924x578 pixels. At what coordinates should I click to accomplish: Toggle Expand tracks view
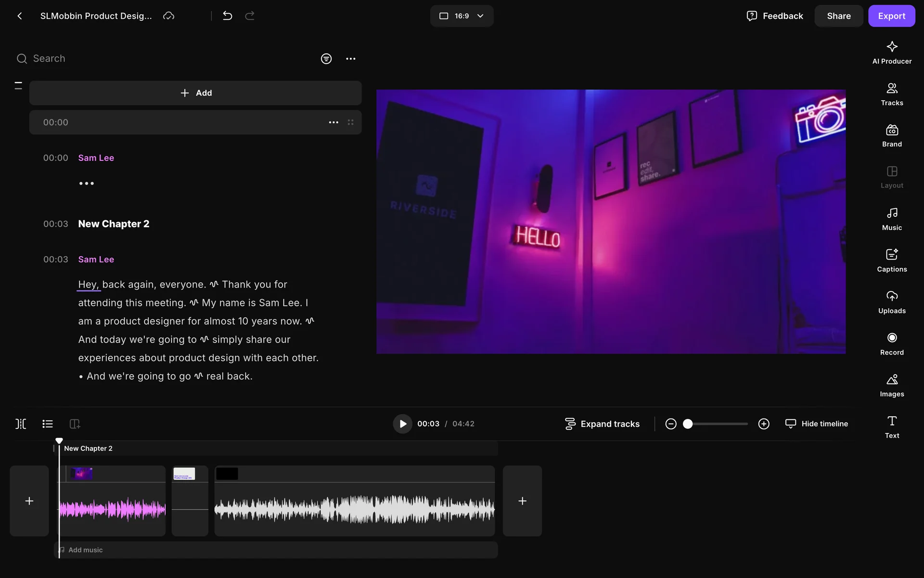coord(602,424)
